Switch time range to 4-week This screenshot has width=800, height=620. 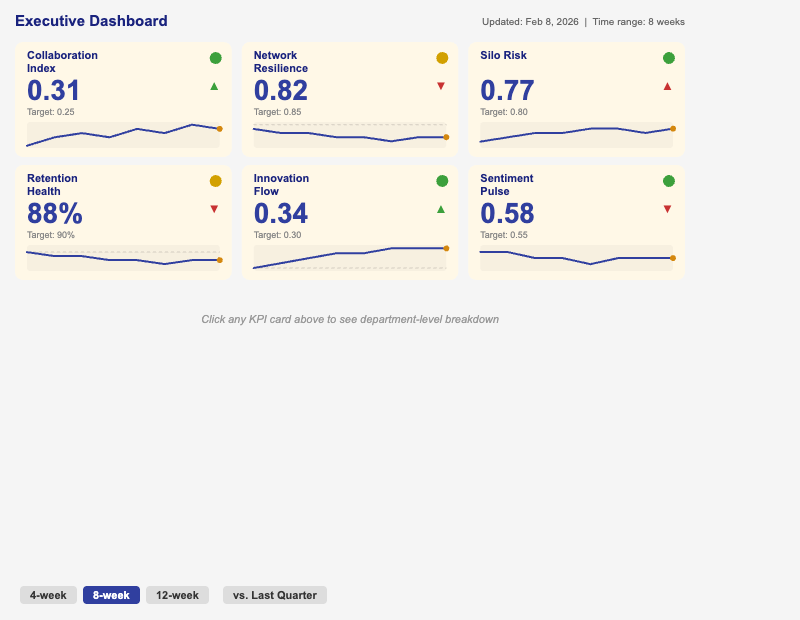[x=48, y=595]
